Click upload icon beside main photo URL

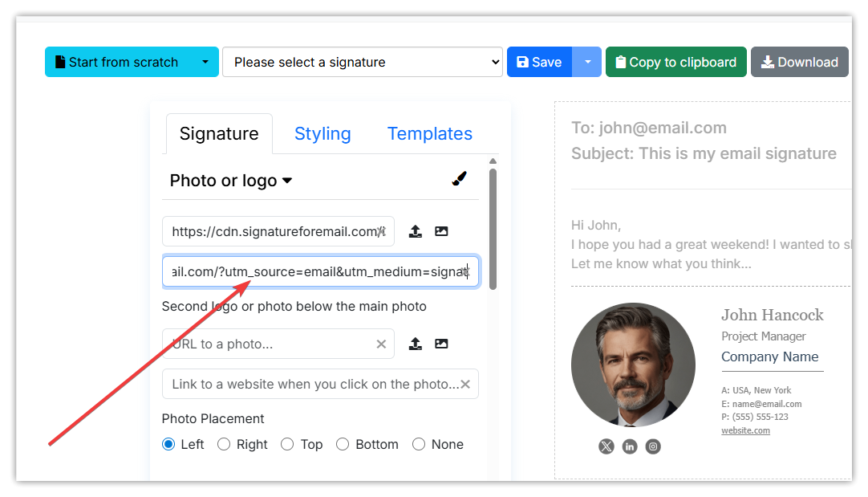coord(416,231)
